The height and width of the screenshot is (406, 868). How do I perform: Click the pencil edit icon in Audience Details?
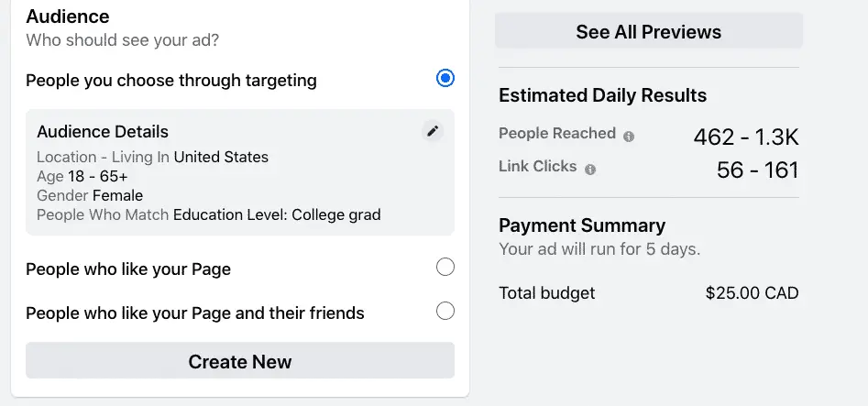pyautogui.click(x=433, y=131)
